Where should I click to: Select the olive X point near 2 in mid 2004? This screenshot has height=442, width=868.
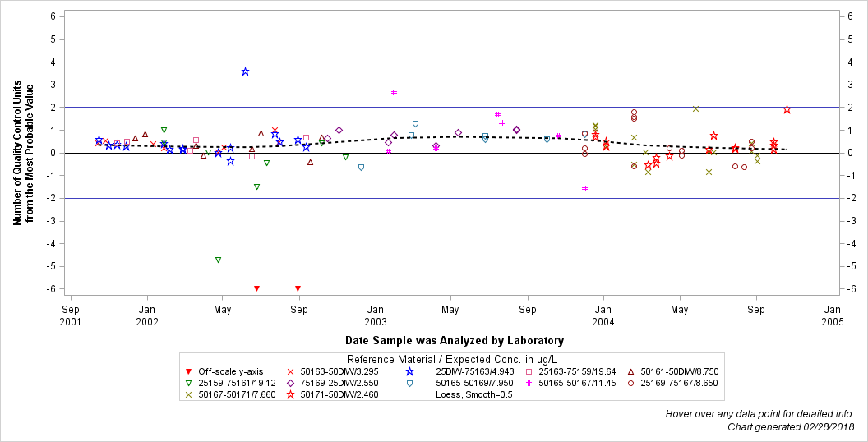(696, 109)
